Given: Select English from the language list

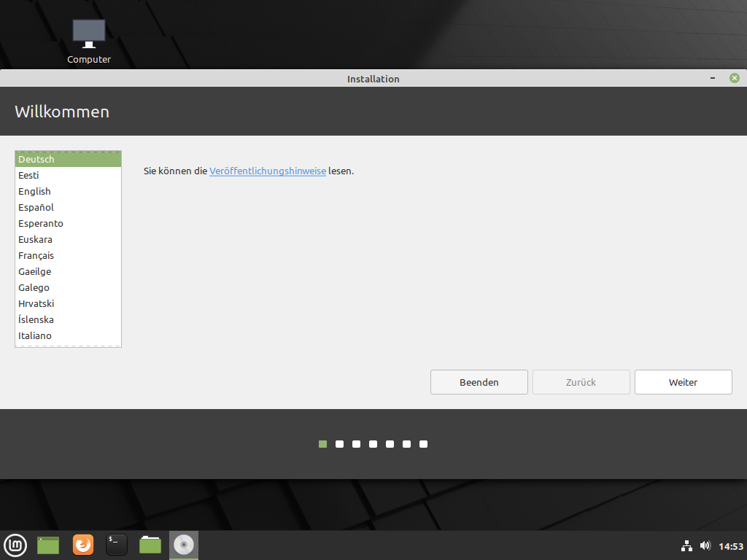Looking at the screenshot, I should point(35,192).
